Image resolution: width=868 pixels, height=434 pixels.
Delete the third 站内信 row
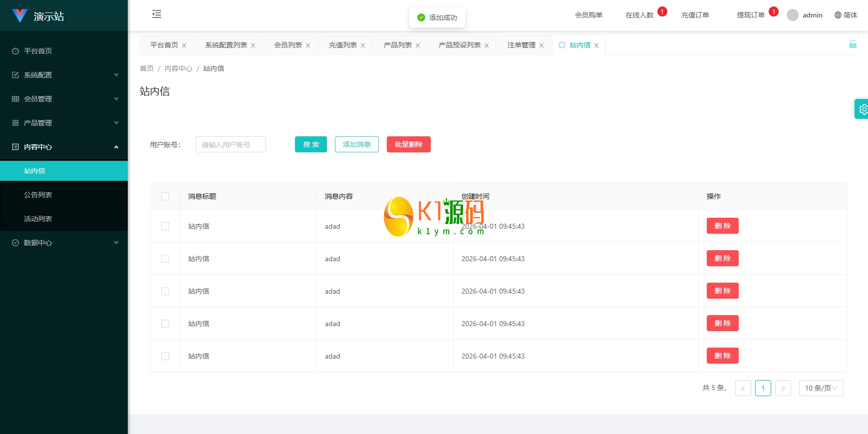[723, 291]
